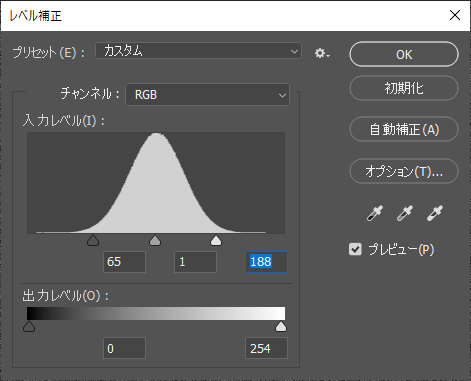This screenshot has height=381, width=471.
Task: Click the output white slider handle
Action: (281, 326)
